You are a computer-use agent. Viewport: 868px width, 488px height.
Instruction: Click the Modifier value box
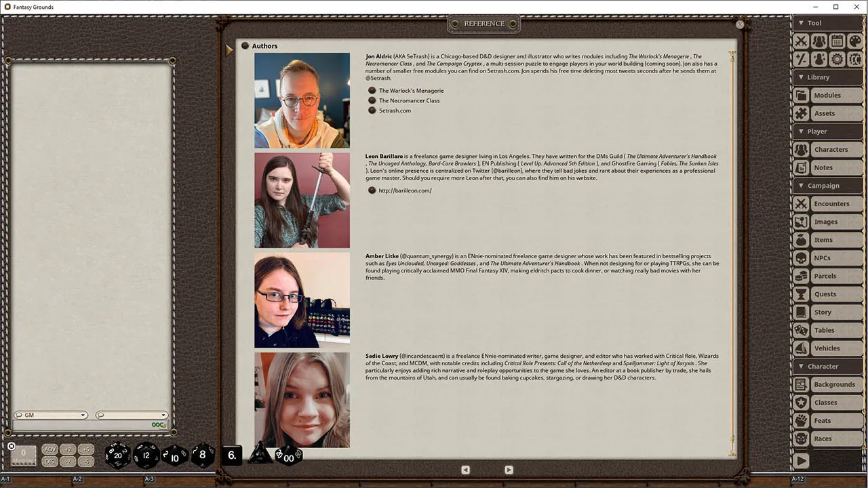(23, 455)
